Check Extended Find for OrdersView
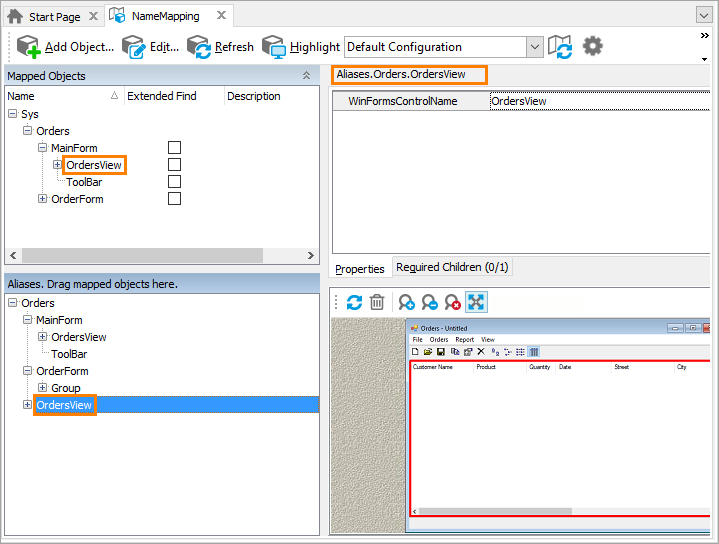This screenshot has width=719, height=544. tap(174, 165)
